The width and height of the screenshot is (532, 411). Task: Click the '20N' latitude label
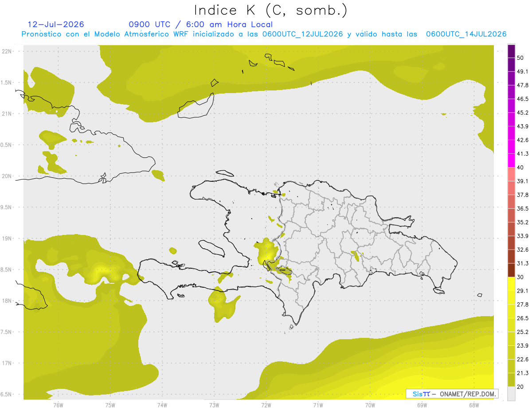[7, 176]
